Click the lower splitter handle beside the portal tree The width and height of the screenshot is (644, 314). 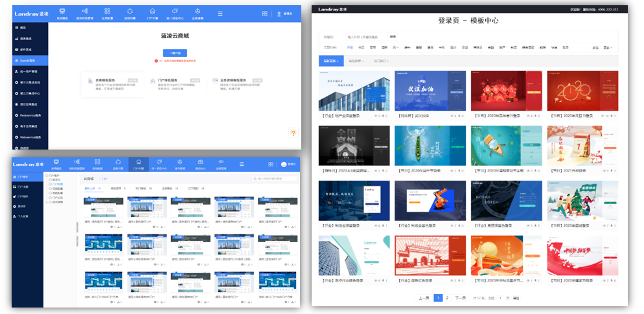[77, 241]
